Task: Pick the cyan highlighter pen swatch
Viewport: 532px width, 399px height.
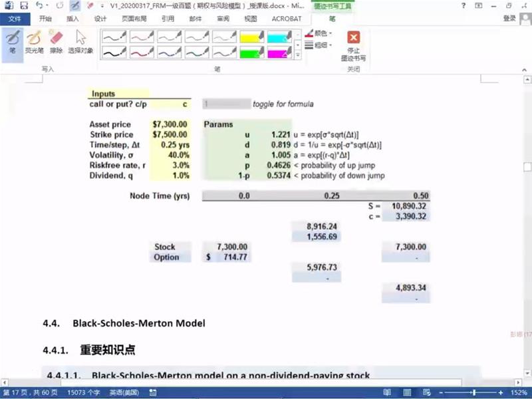Action: pyautogui.click(x=280, y=36)
